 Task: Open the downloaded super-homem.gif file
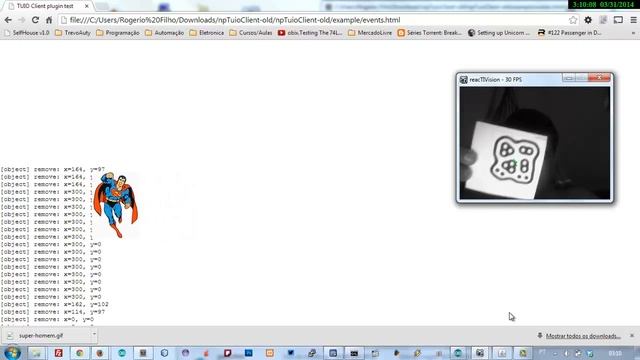pyautogui.click(x=46, y=336)
